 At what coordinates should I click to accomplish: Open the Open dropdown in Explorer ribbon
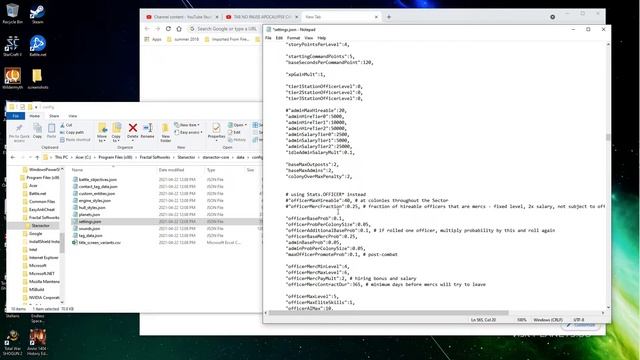pos(237,125)
